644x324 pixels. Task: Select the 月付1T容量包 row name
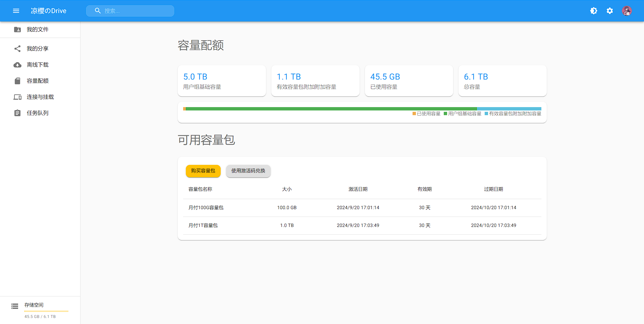(x=203, y=226)
